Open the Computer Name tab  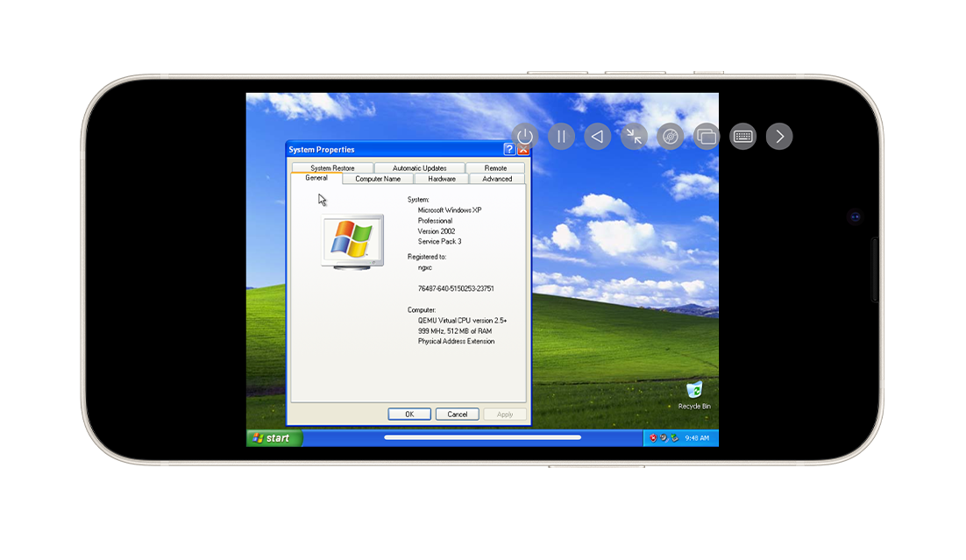[378, 179]
